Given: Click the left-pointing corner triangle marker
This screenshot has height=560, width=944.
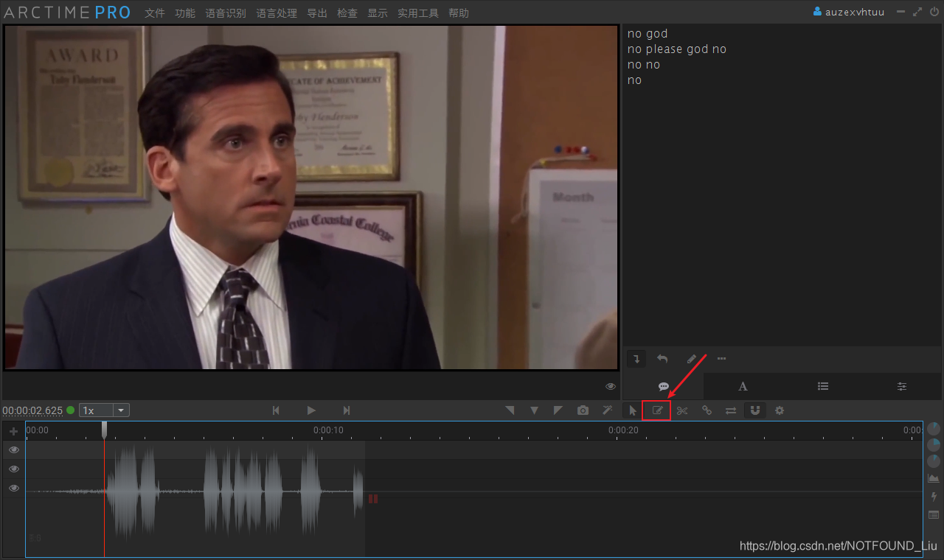Looking at the screenshot, I should coord(510,410).
